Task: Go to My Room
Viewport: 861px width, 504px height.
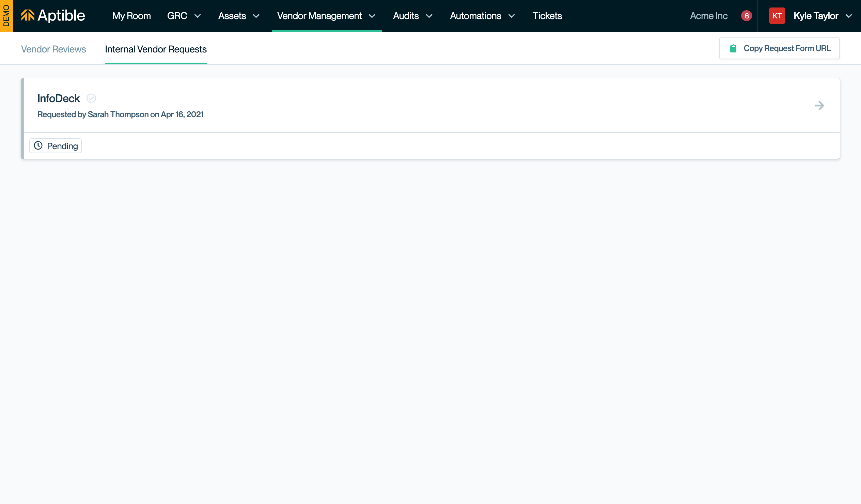Action: point(131,16)
